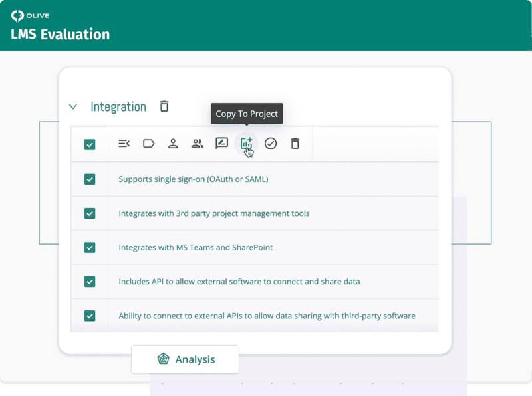Click the delete trash icon in the toolbar
This screenshot has width=532, height=396.
295,143
